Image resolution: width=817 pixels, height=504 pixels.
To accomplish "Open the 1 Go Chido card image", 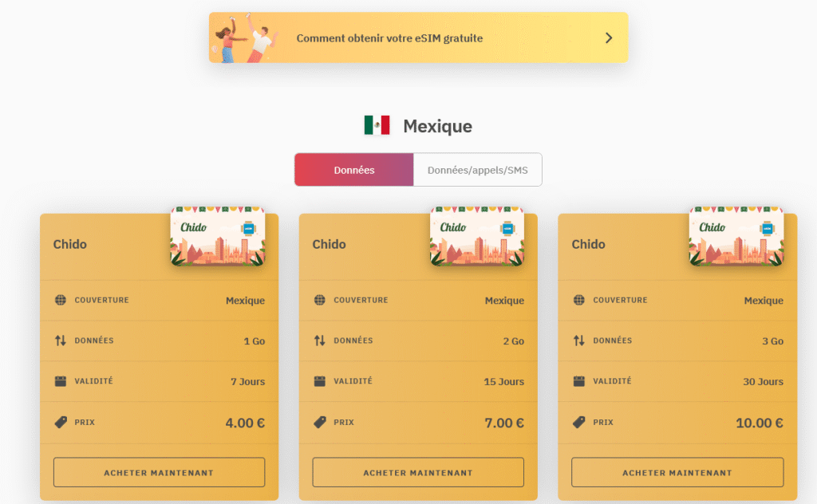I will coord(218,236).
